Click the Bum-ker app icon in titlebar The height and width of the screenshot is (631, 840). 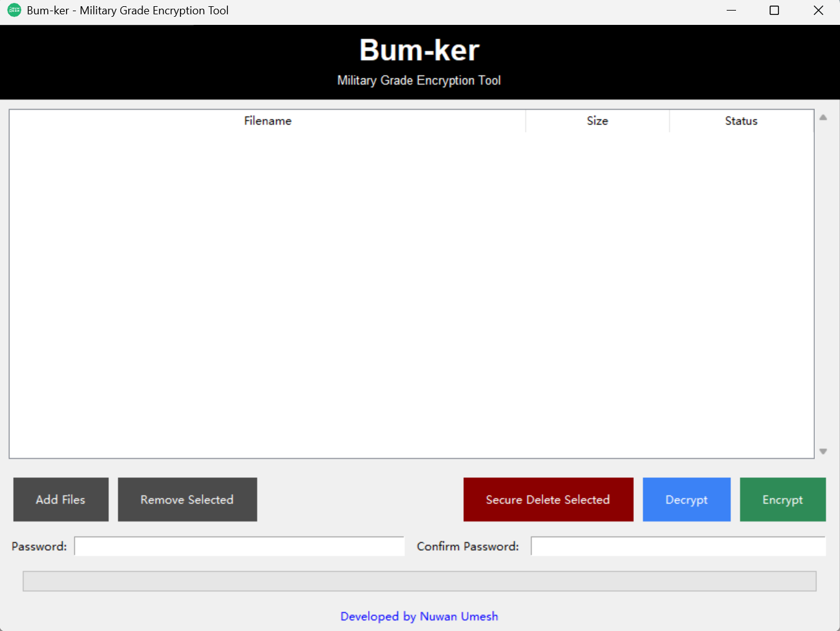coord(14,10)
